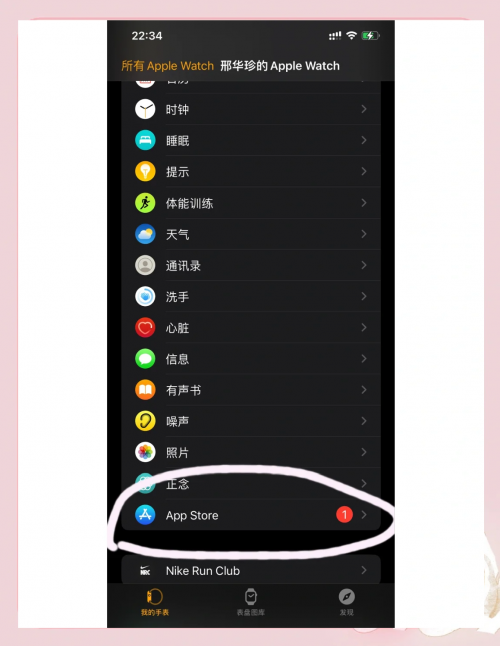The height and width of the screenshot is (646, 500).
Task: Switch to My Watch (我的手表) tab
Action: tap(155, 602)
